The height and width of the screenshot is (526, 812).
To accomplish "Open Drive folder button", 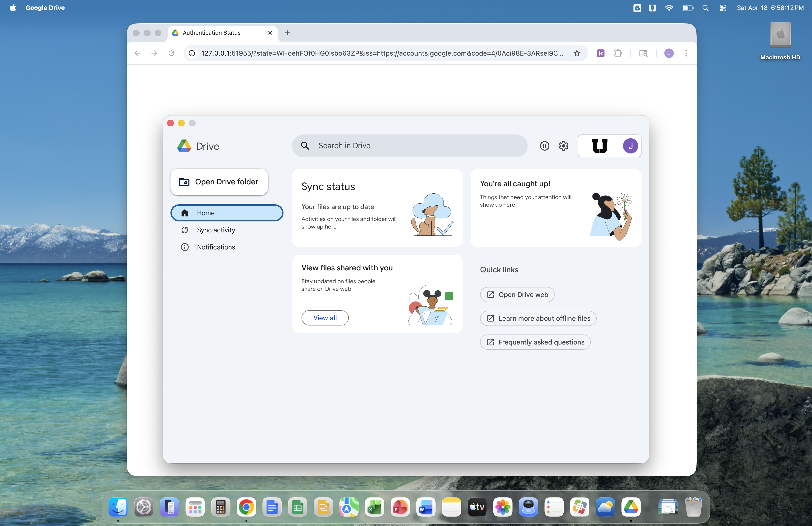I will coord(219,182).
